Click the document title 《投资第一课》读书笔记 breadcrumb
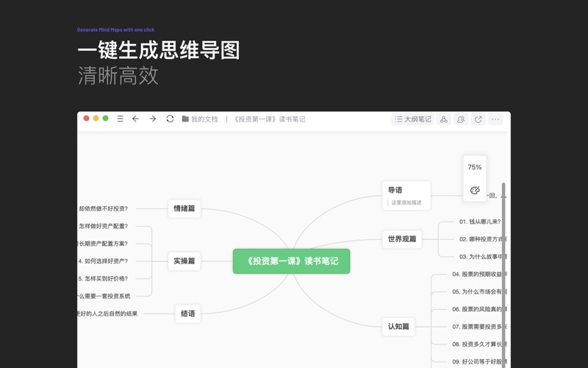This screenshot has height=368, width=588. [269, 119]
